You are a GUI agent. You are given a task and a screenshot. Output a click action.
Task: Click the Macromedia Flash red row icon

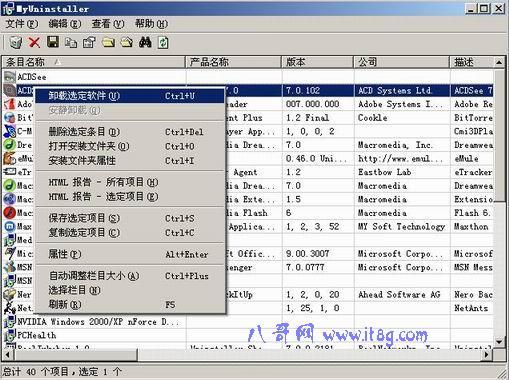pos(10,213)
